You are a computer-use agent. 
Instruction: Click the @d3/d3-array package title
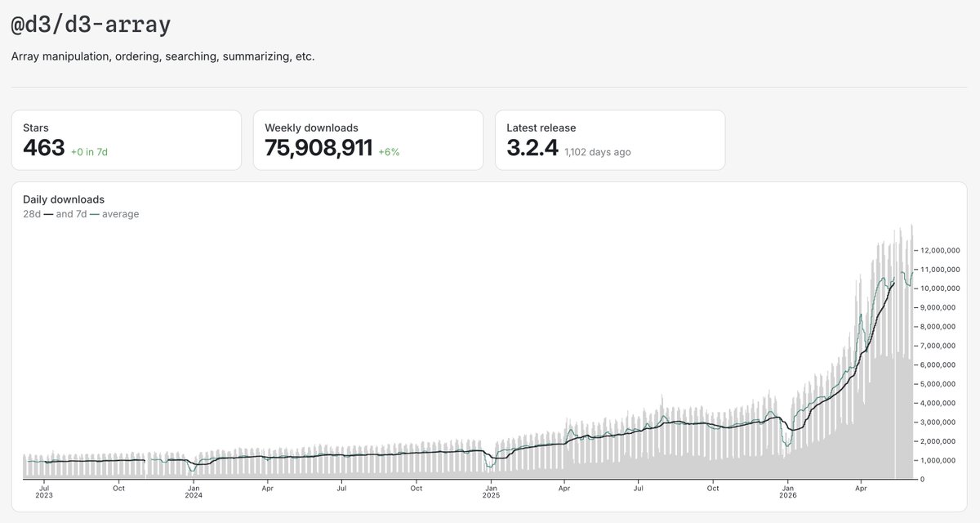point(91,25)
